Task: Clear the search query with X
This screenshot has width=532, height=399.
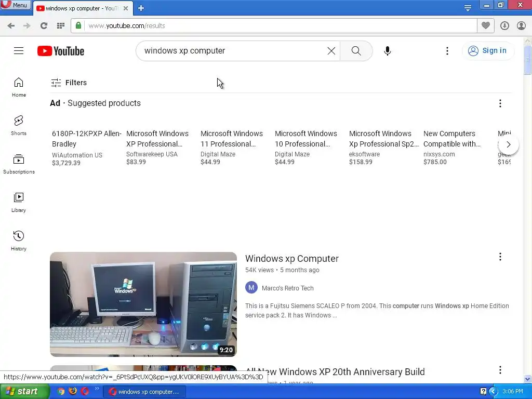Action: click(331, 51)
